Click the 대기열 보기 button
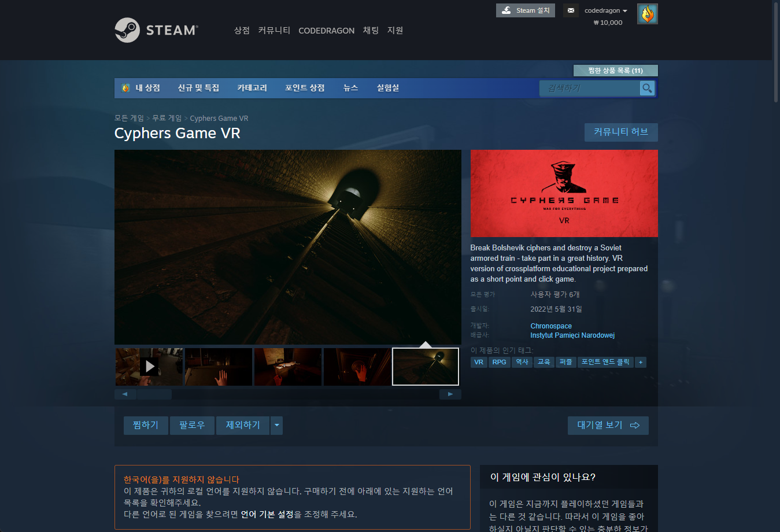780x532 pixels. click(608, 426)
